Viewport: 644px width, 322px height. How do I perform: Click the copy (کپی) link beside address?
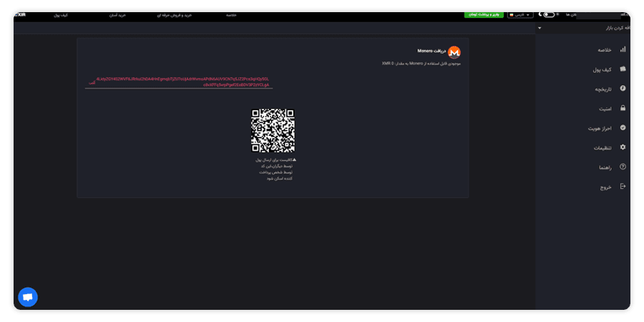(92, 83)
